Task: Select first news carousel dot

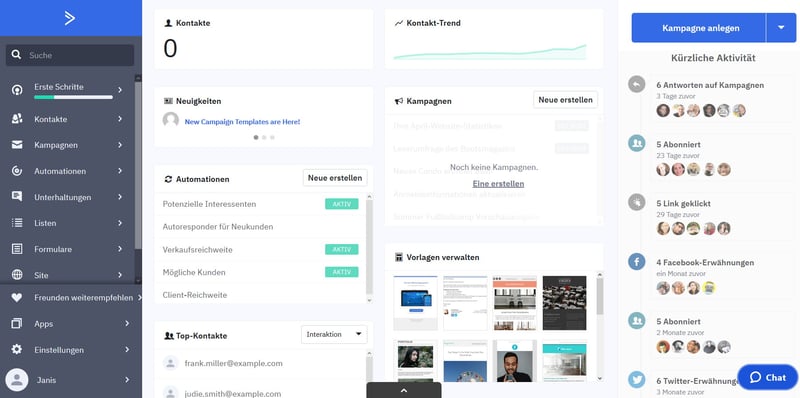Action: (256, 137)
